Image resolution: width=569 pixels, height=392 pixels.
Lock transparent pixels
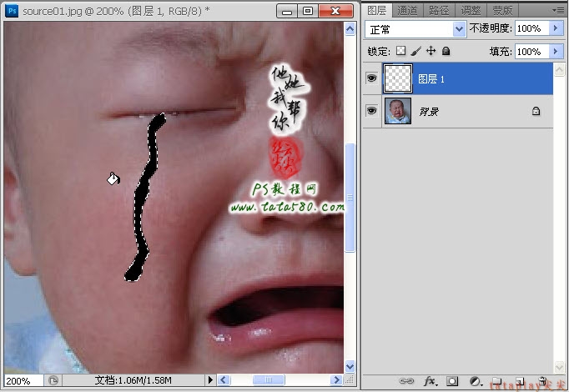pos(400,51)
